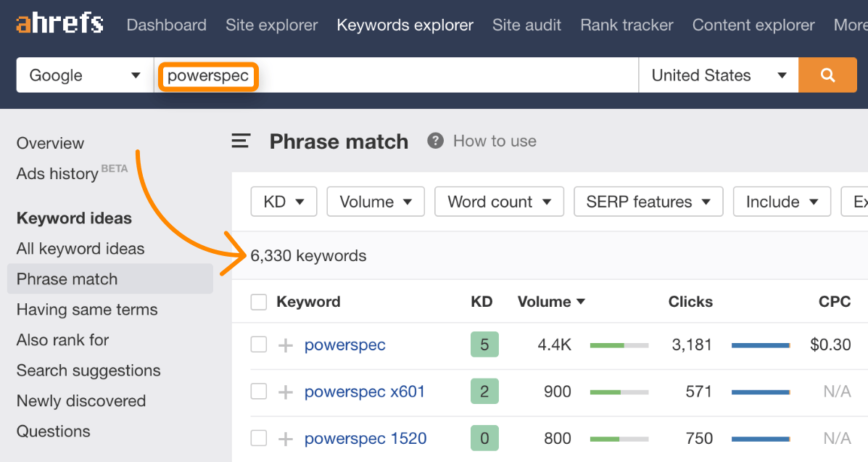
Task: Click the 3,181 clicks value
Action: tap(691, 345)
